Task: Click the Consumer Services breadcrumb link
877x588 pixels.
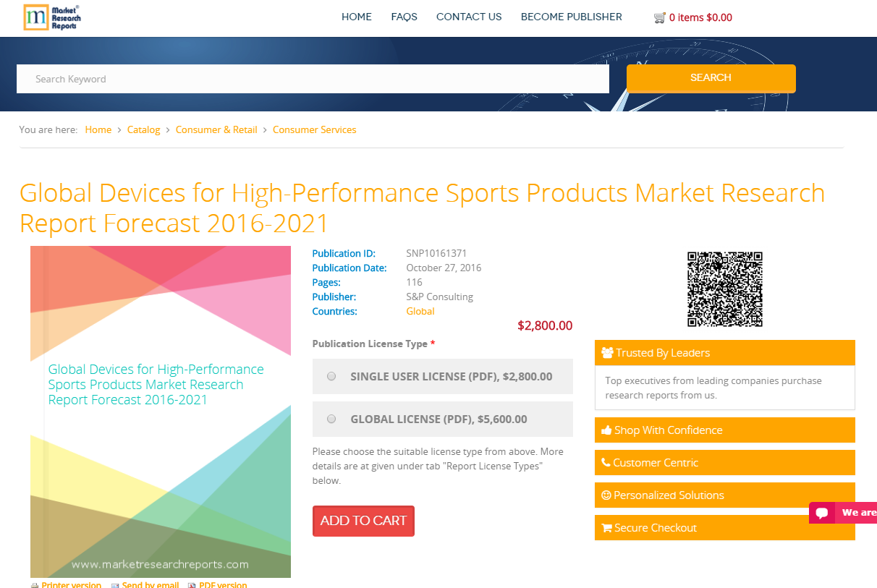Action: click(x=315, y=129)
